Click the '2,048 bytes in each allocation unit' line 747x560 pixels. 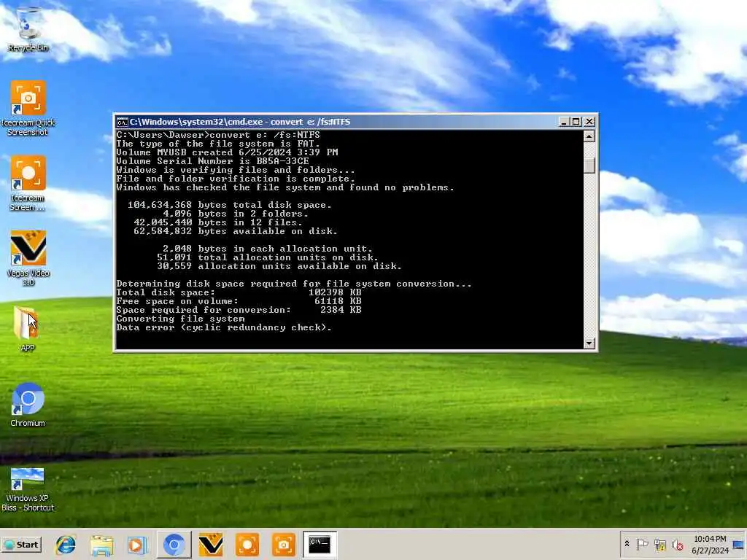tap(268, 249)
